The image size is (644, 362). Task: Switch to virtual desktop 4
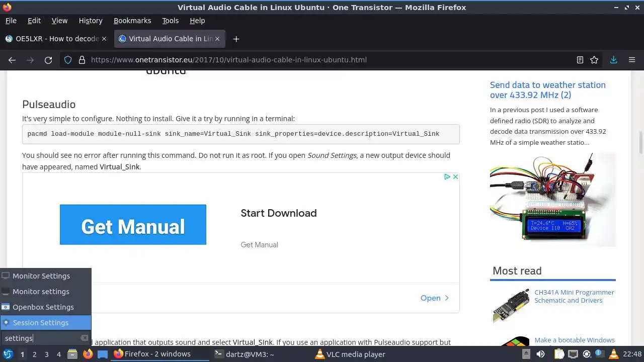coord(59,354)
